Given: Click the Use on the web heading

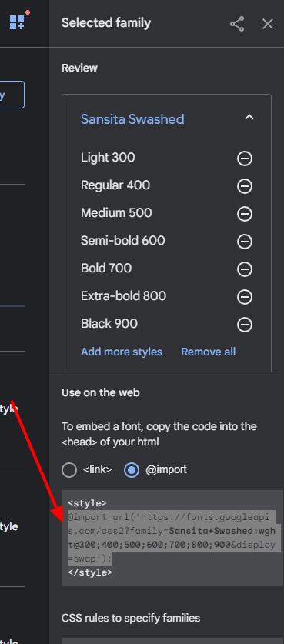Looking at the screenshot, I should (101, 392).
